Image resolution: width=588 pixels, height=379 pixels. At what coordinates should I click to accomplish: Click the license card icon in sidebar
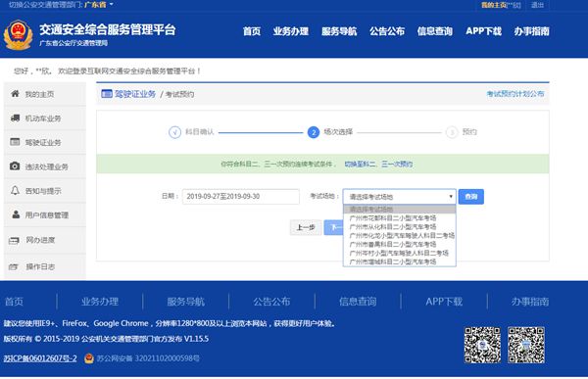pos(15,142)
